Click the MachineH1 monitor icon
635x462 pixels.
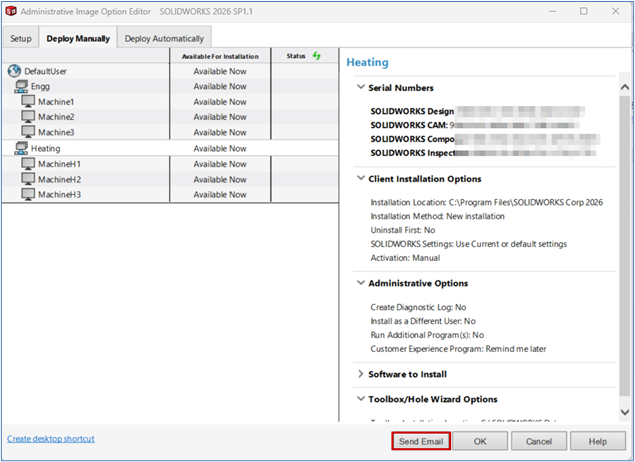[28, 164]
